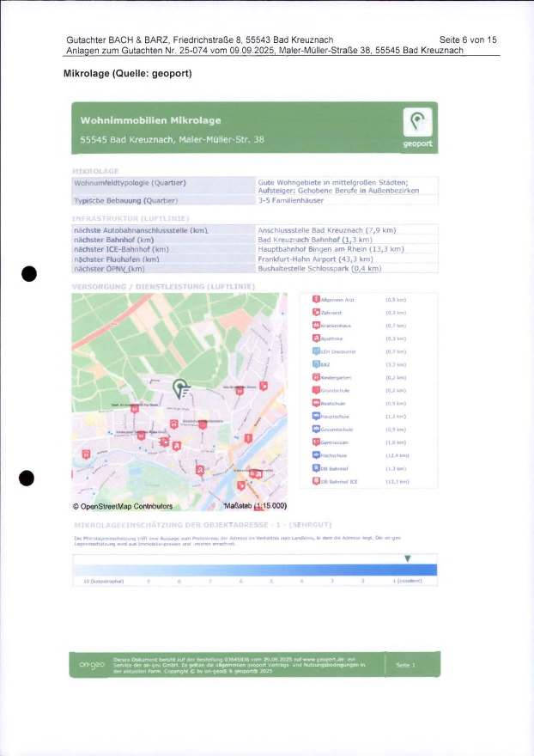Click the 'Anlagen zum Gutachten Nr. 25-074' header line
The image size is (534, 756).
click(264, 50)
